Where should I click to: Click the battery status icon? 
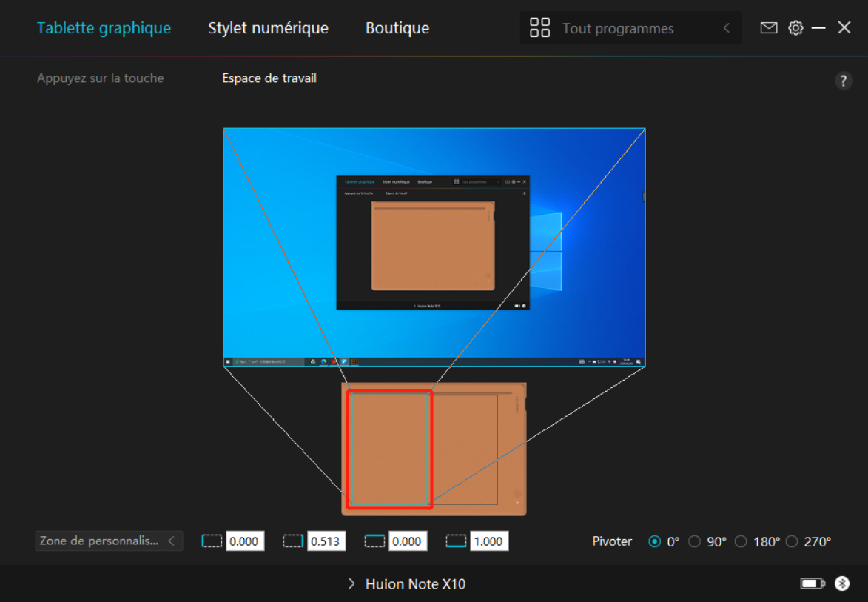click(812, 584)
